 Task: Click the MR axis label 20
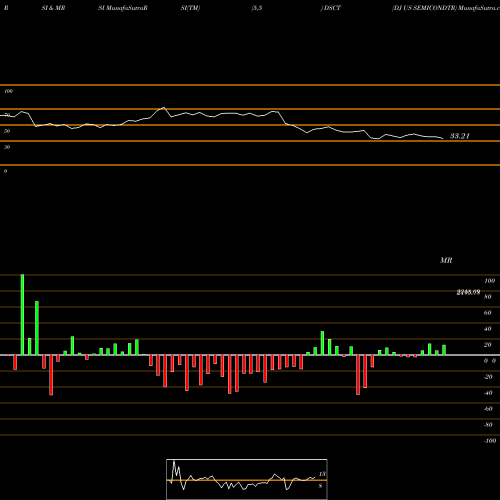click(488, 345)
